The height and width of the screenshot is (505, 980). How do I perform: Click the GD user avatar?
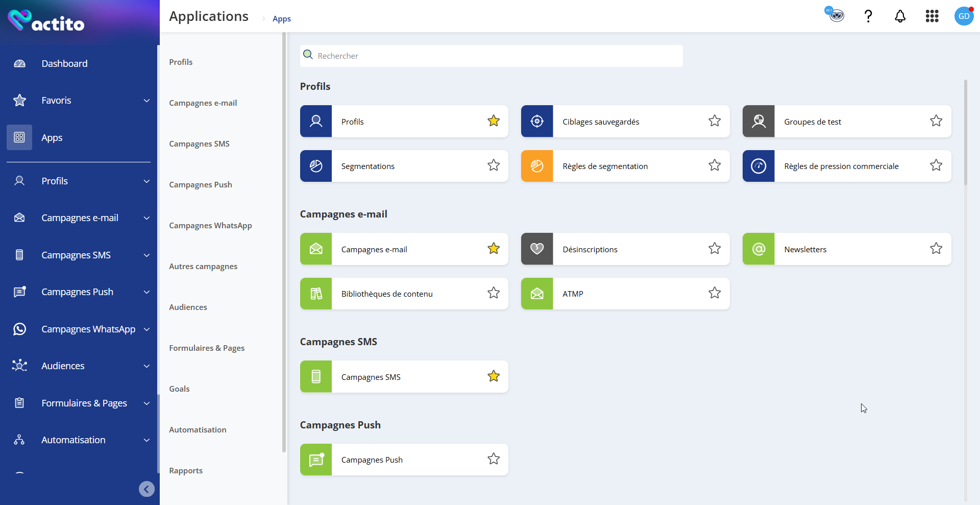click(x=963, y=16)
